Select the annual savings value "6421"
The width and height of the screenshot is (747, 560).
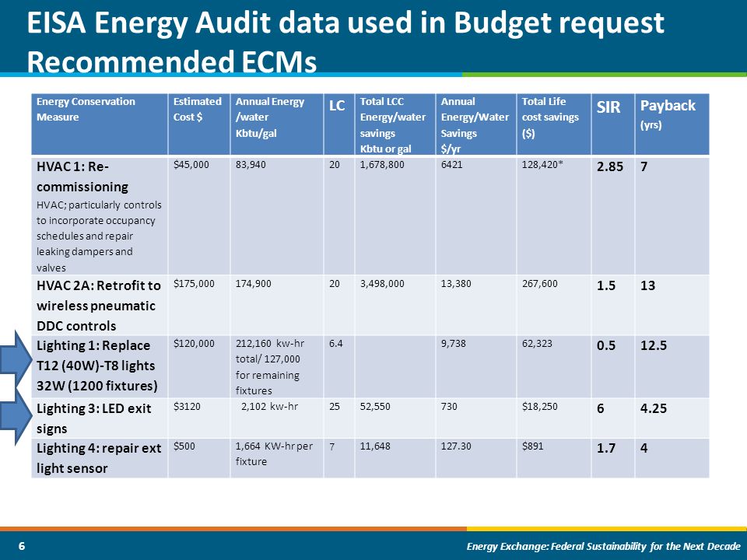pyautogui.click(x=451, y=165)
